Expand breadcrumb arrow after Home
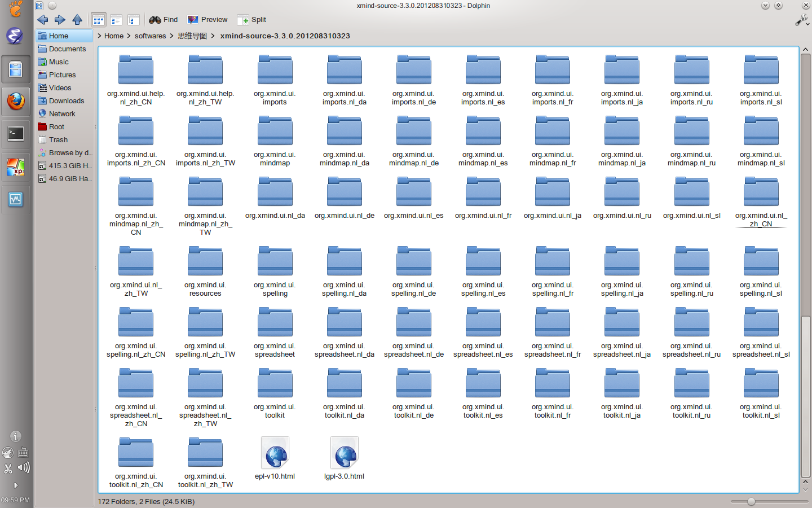 pos(129,36)
